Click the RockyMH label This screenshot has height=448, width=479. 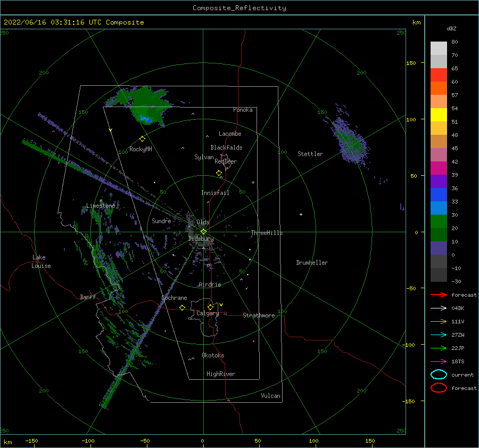(141, 149)
